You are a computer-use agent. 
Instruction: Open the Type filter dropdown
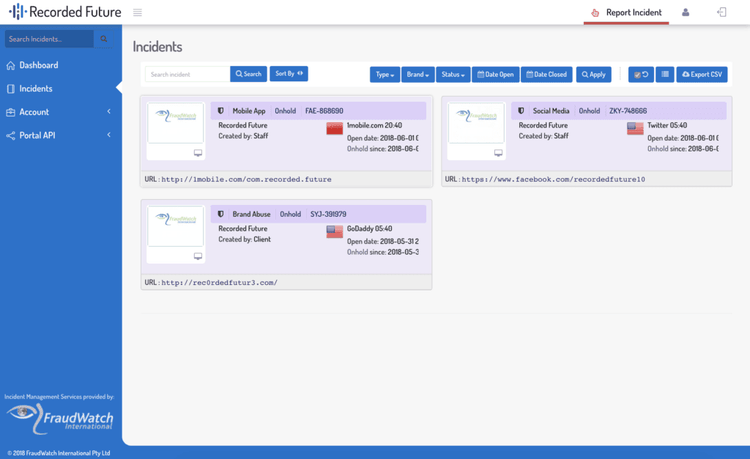click(384, 74)
